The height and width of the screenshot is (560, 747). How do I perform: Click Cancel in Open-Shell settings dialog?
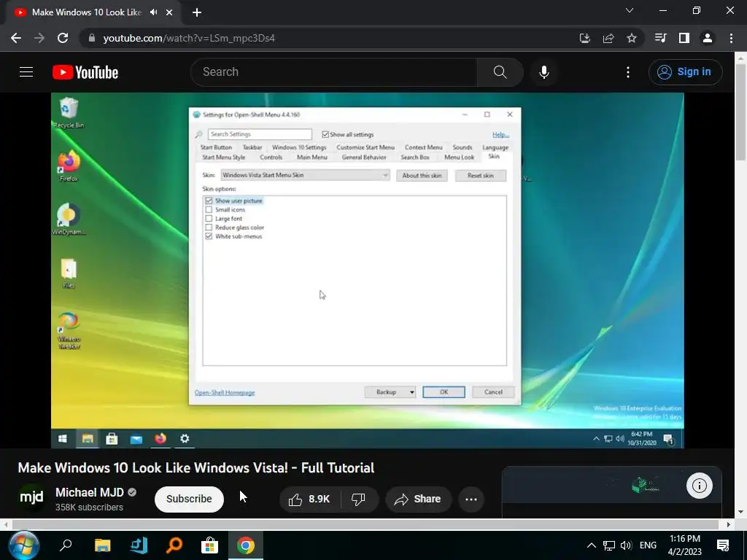click(493, 392)
